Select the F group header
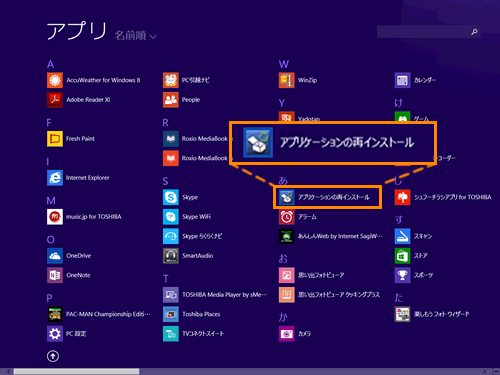This screenshot has height=375, width=500. pyautogui.click(x=49, y=123)
